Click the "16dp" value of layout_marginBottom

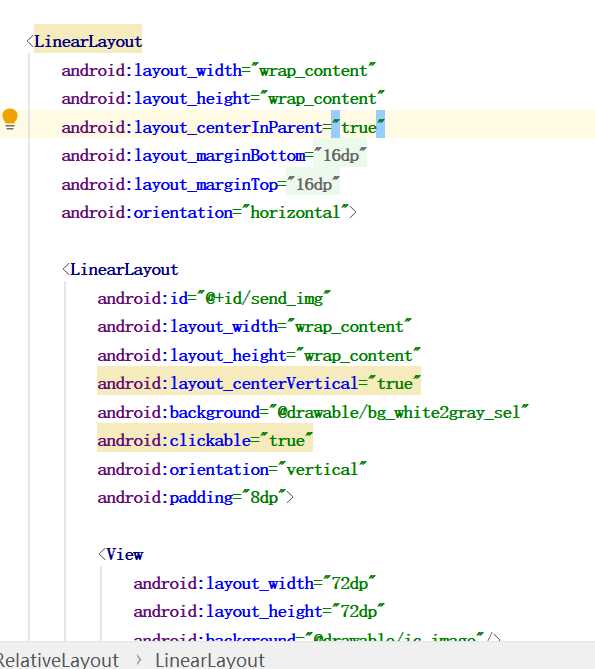340,156
